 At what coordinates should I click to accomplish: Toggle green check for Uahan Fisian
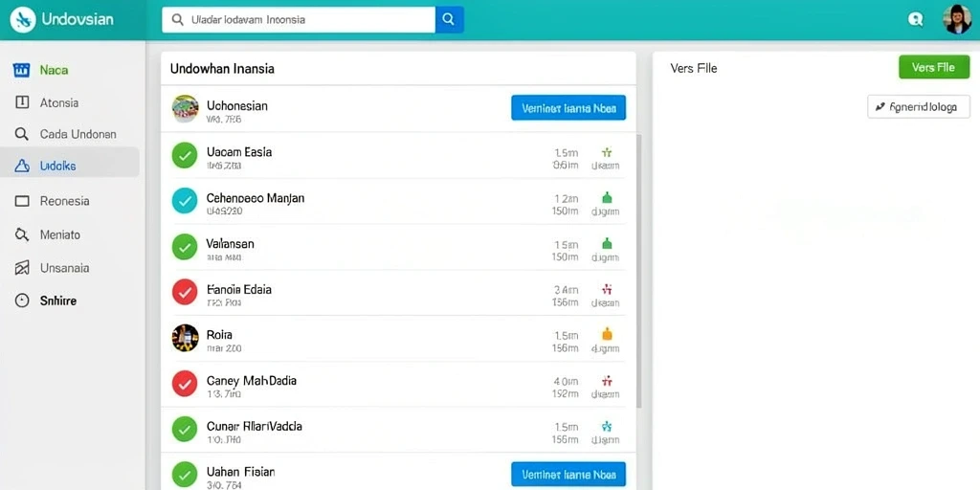(x=185, y=475)
